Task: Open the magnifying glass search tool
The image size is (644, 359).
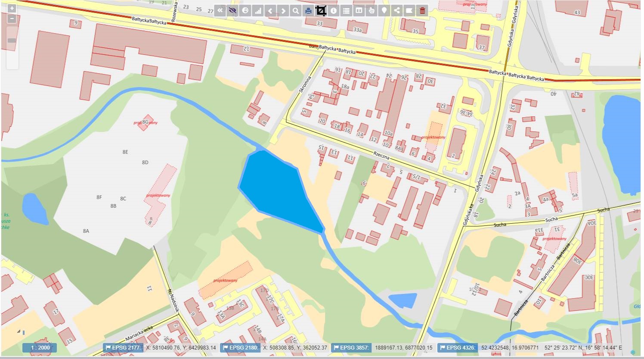Action: (x=296, y=11)
